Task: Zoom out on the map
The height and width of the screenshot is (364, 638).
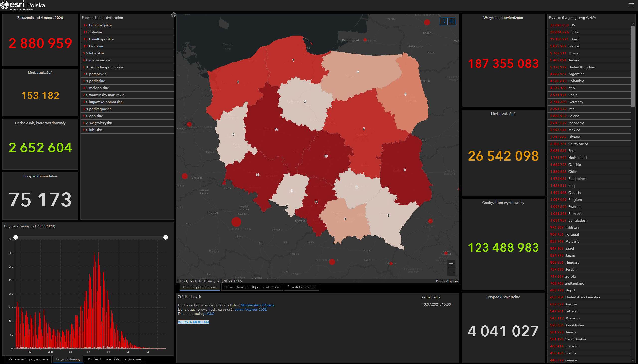Action: point(451,272)
